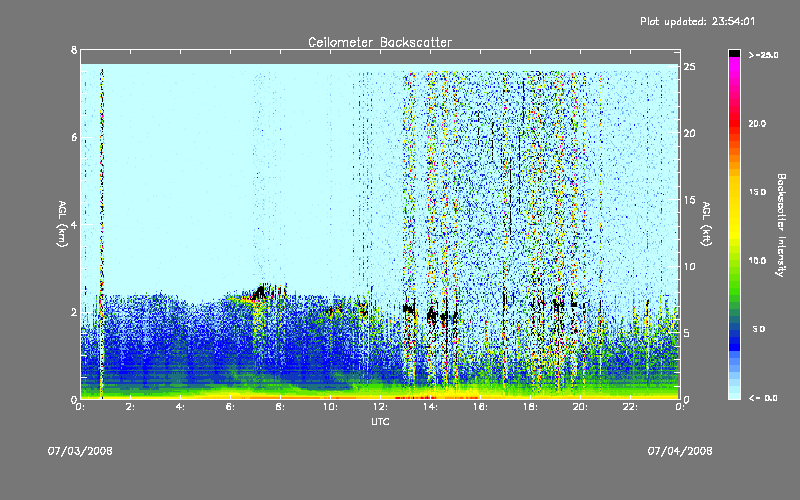The height and width of the screenshot is (500, 800).
Task: Select the '20:' hour tick on UTC axis
Action: click(x=581, y=407)
